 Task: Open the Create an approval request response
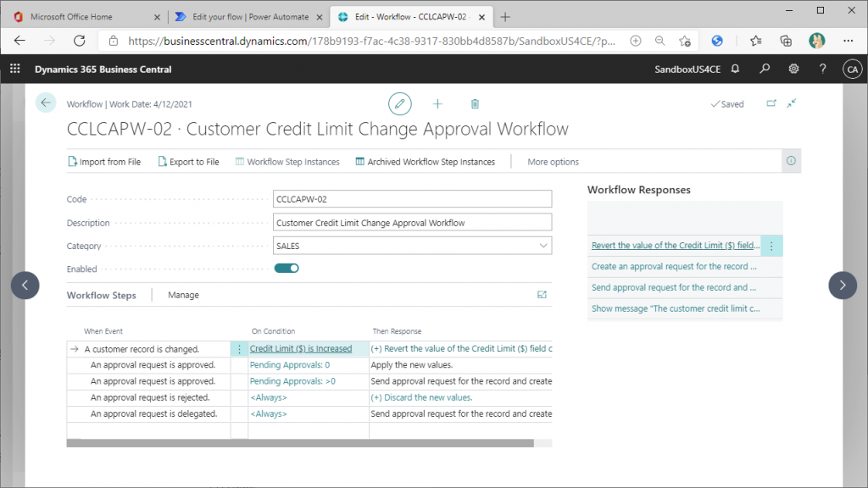point(674,266)
